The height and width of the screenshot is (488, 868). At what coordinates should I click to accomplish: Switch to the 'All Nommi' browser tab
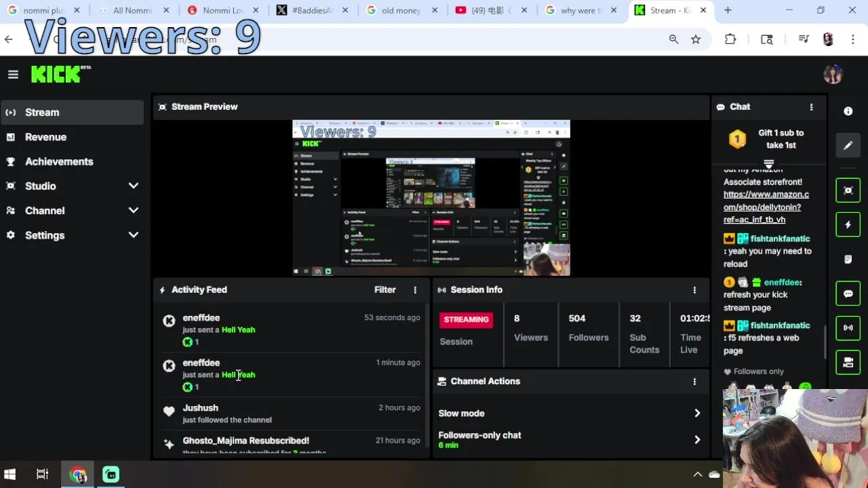pyautogui.click(x=132, y=11)
